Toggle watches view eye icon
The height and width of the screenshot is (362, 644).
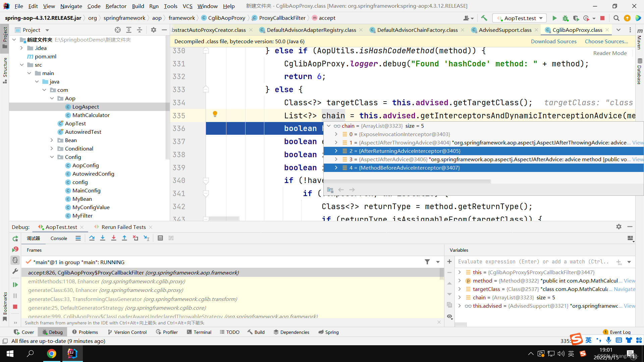pyautogui.click(x=449, y=316)
